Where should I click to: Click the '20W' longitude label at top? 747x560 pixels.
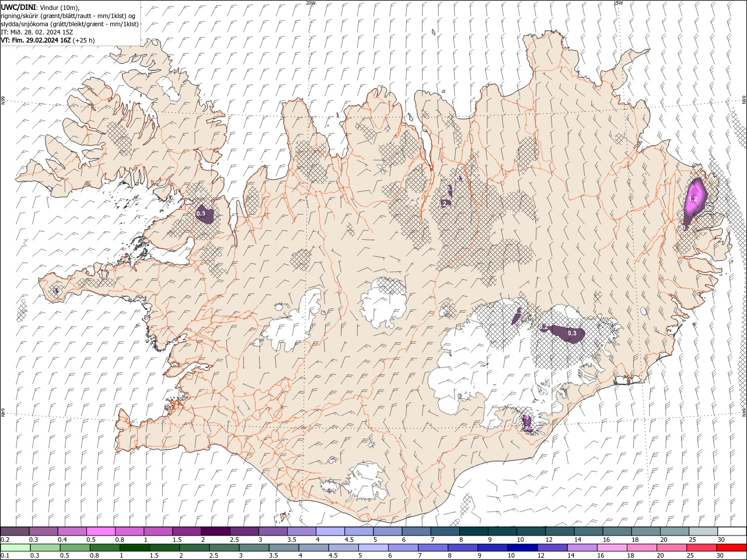310,3
